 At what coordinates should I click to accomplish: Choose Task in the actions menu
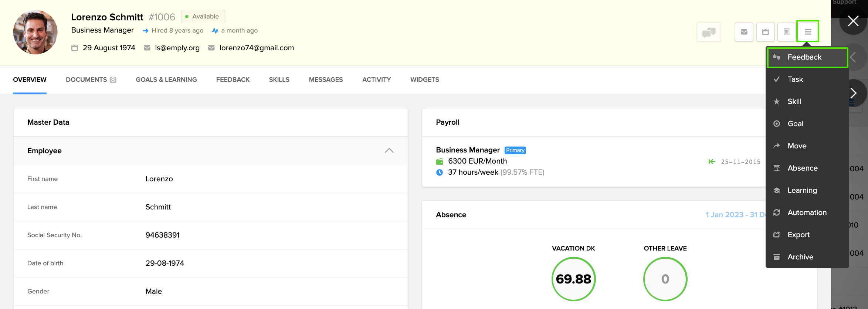[x=795, y=80]
